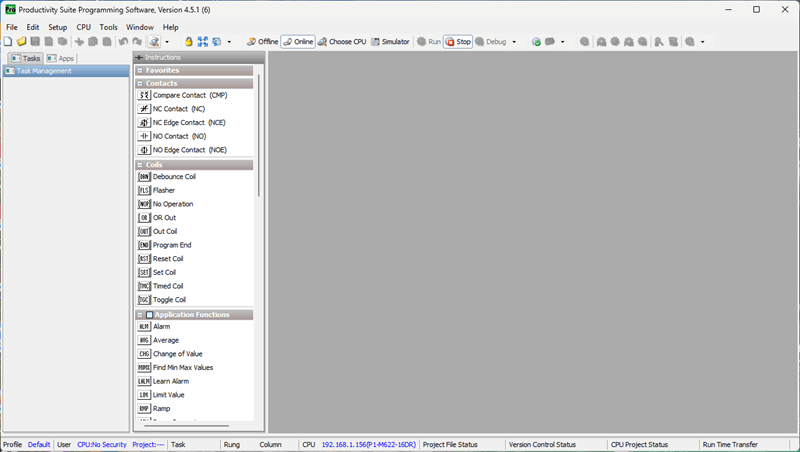Screen dimensions: 800x452
Task: Click the New Project toolbar icon
Action: (8, 42)
